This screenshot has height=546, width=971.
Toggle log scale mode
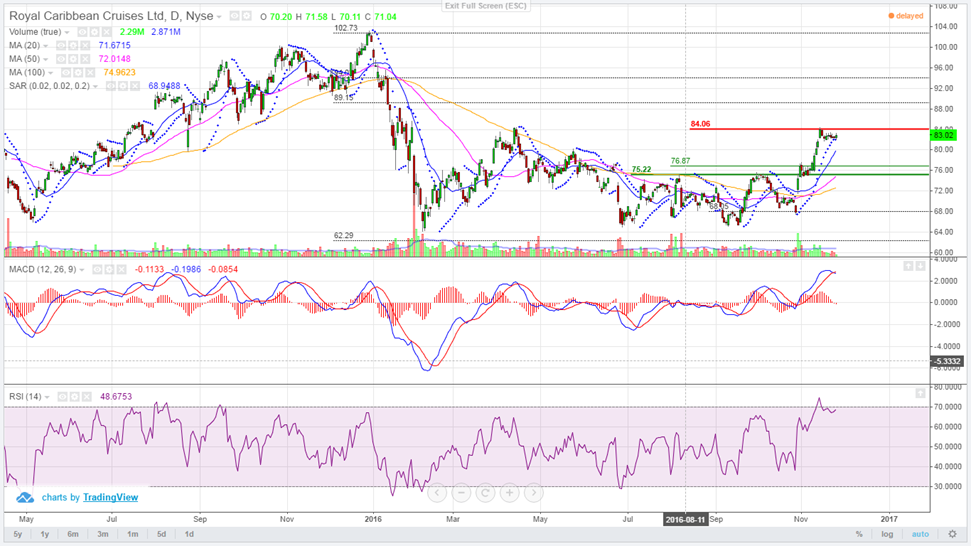click(x=887, y=534)
